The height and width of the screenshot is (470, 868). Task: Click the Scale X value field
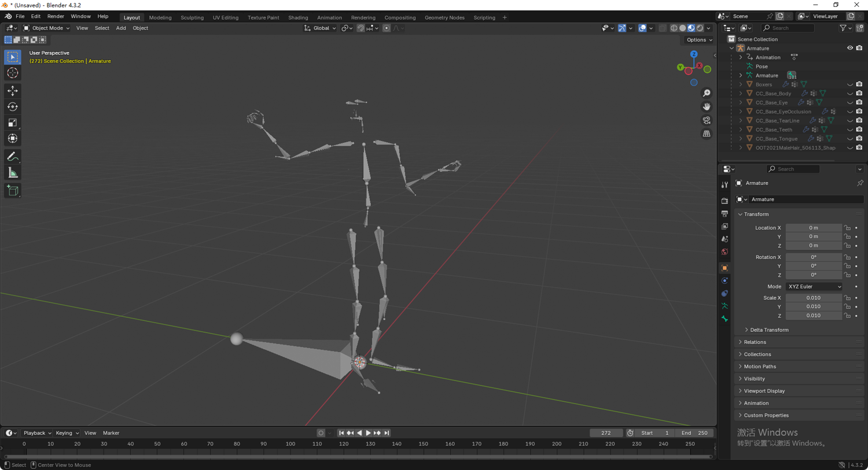click(814, 298)
